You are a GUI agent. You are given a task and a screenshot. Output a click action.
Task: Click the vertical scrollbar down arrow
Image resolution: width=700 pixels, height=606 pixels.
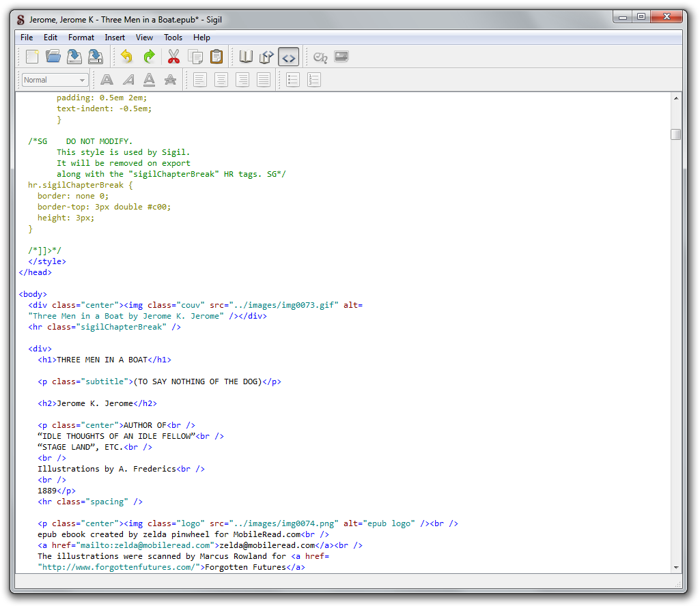click(x=676, y=567)
